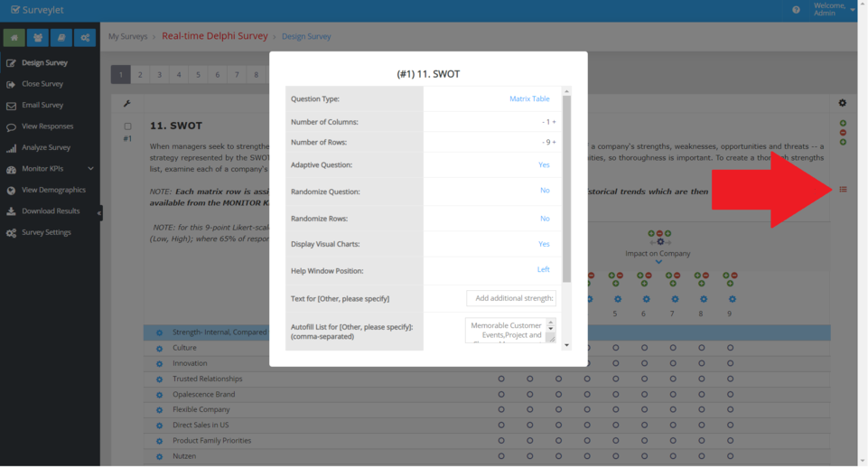Click the green Home icon button
The height and width of the screenshot is (468, 868).
(x=14, y=37)
